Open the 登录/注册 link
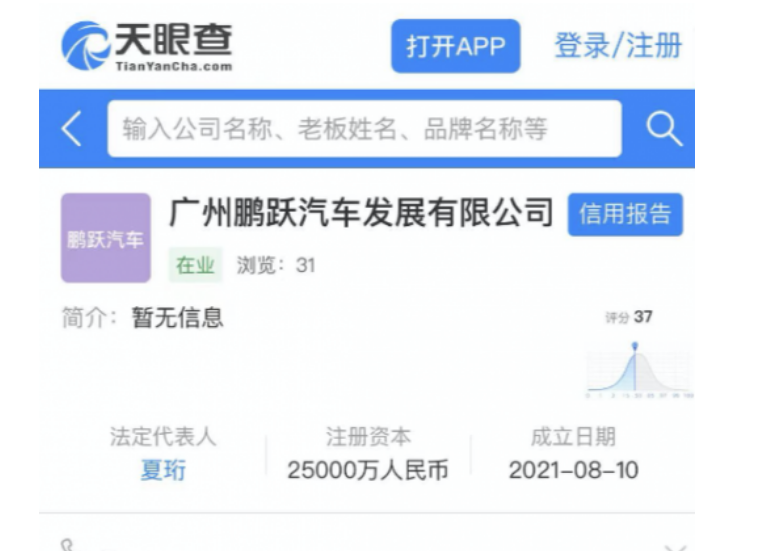 [x=618, y=46]
